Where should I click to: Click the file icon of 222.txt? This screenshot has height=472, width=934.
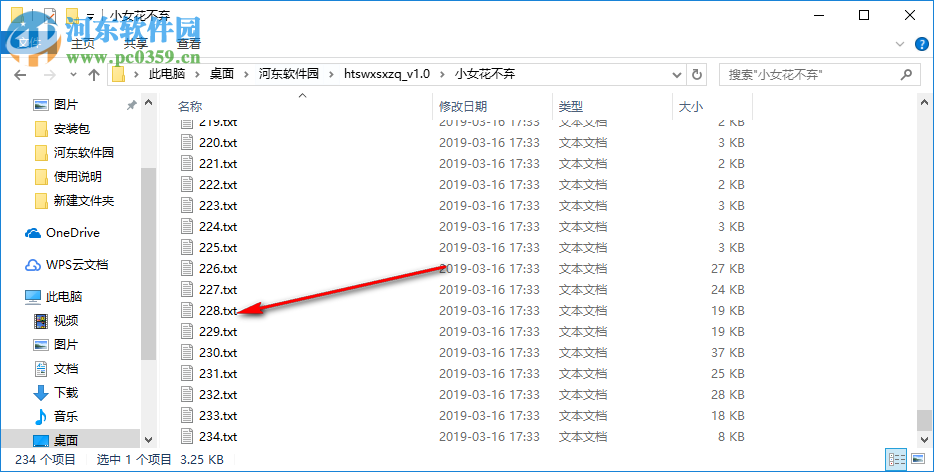[187, 185]
